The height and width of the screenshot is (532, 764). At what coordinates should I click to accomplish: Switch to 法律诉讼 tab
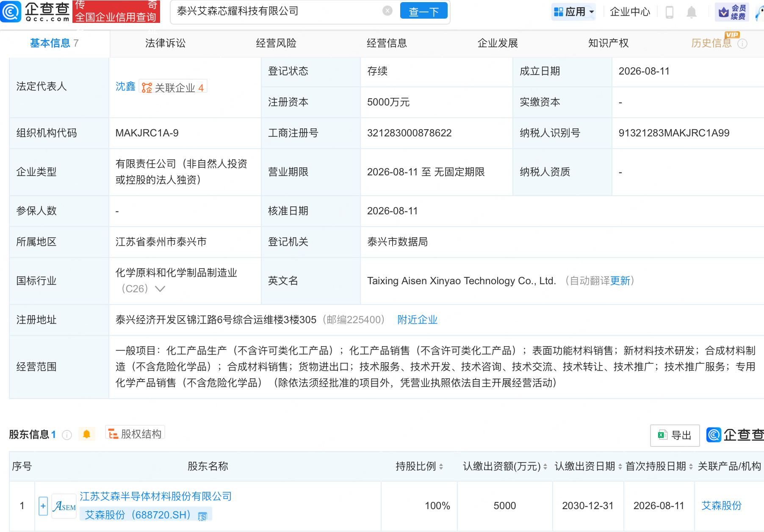(165, 43)
